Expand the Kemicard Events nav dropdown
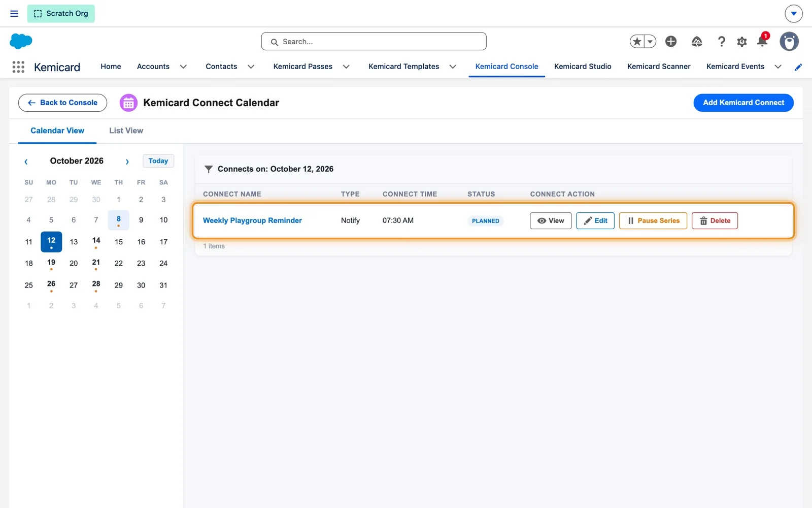812x508 pixels. pyautogui.click(x=778, y=67)
